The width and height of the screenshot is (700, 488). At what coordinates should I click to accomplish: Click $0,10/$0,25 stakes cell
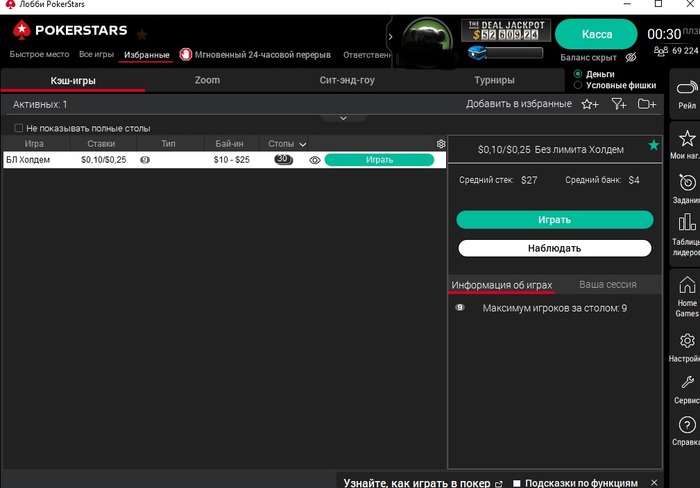pyautogui.click(x=104, y=160)
